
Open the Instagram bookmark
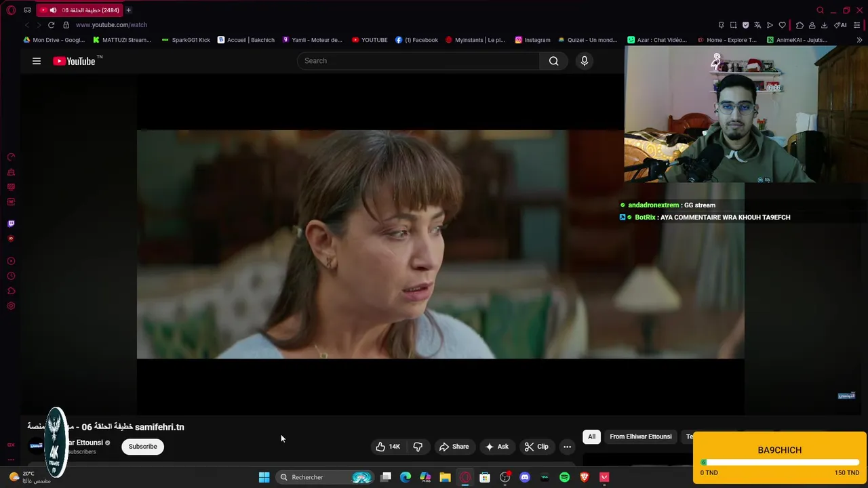(532, 40)
